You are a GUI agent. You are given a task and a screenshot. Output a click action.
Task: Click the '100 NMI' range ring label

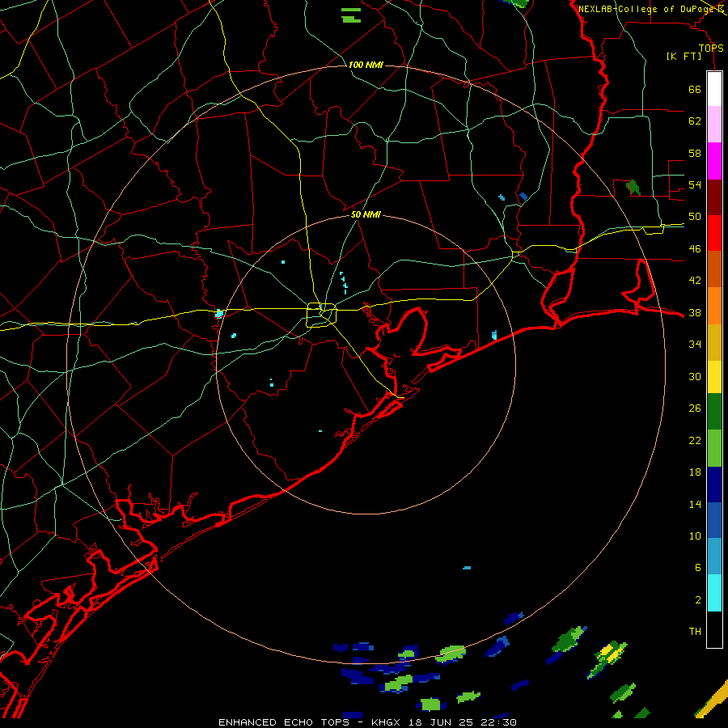coord(366,65)
